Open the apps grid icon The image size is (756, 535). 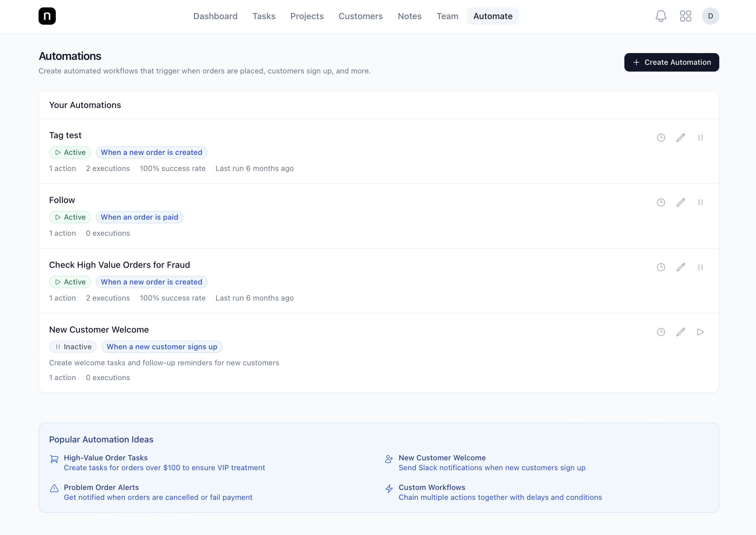click(x=685, y=16)
